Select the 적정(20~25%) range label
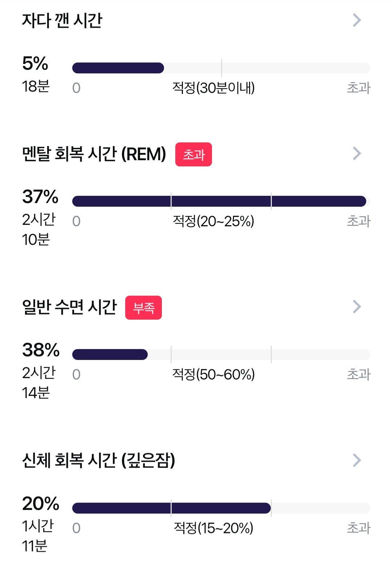392x566 pixels. pos(213,221)
